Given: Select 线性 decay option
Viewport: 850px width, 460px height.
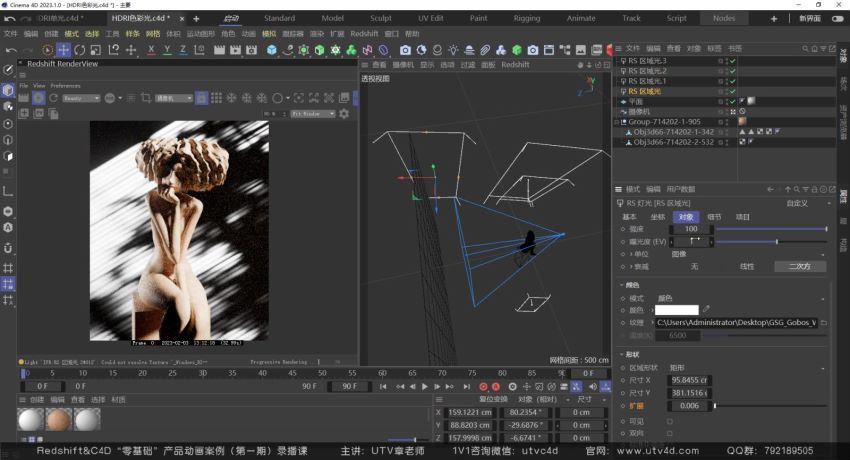Looking at the screenshot, I should click(x=747, y=267).
